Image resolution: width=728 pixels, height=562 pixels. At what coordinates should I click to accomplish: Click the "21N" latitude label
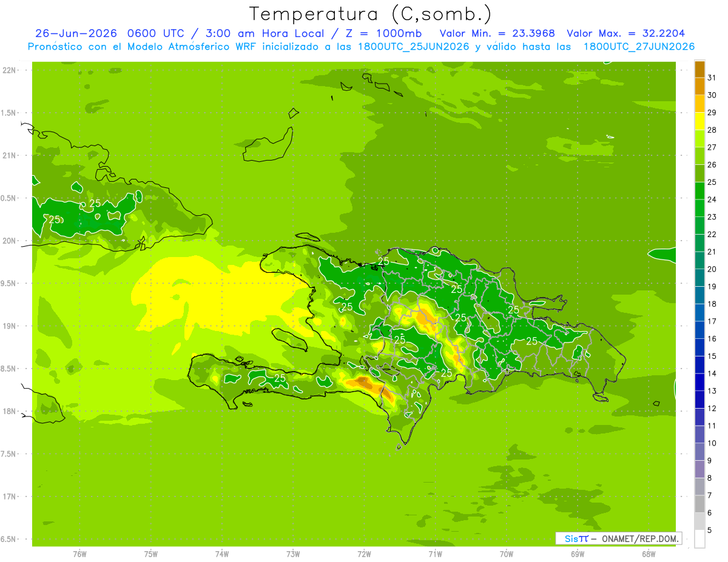(x=10, y=155)
